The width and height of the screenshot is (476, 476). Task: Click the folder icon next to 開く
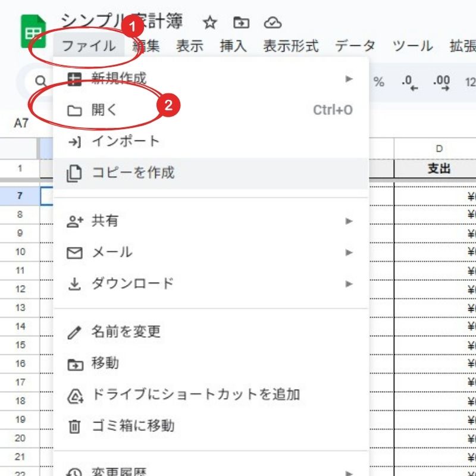point(74,111)
